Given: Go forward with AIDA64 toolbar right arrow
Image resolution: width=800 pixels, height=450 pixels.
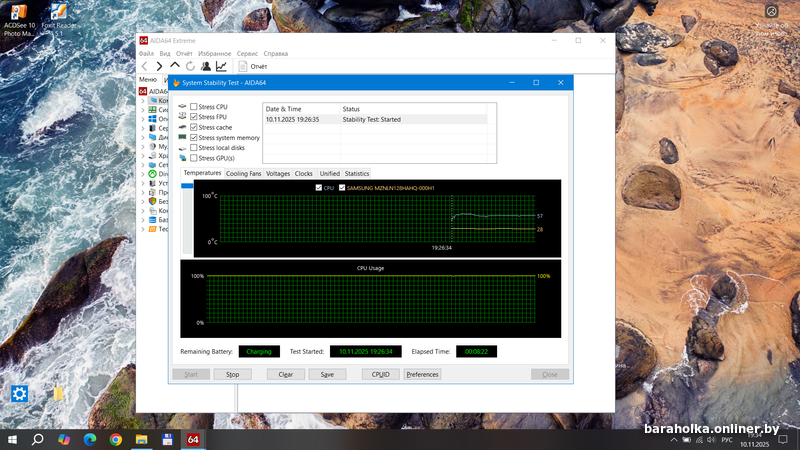Looking at the screenshot, I should 160,66.
